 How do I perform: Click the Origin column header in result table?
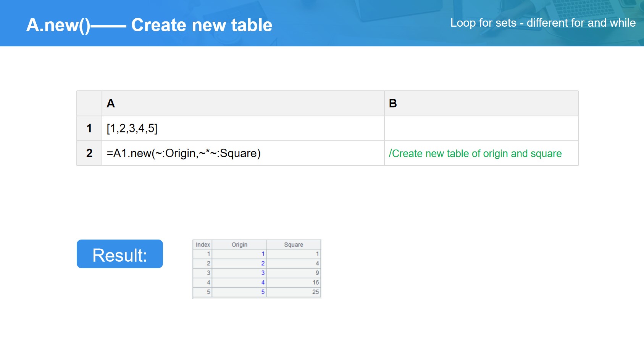pyautogui.click(x=239, y=245)
